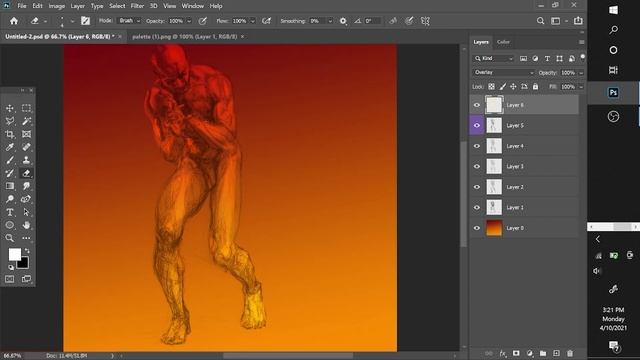
Task: Hide Layer 0 visibility eye
Action: tap(477, 228)
